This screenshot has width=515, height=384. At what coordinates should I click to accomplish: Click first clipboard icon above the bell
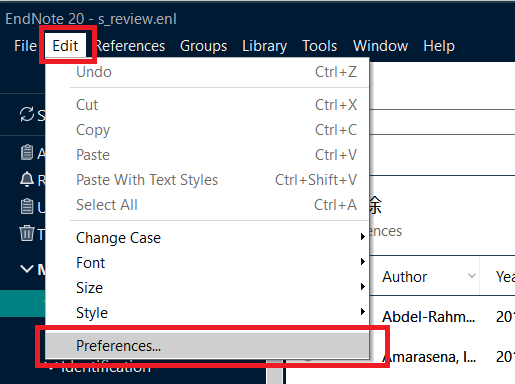[x=27, y=152]
